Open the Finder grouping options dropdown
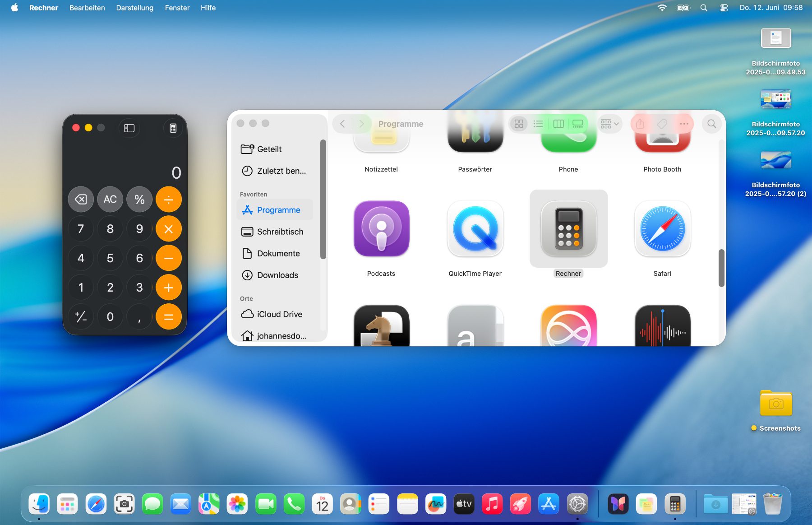 coord(609,124)
